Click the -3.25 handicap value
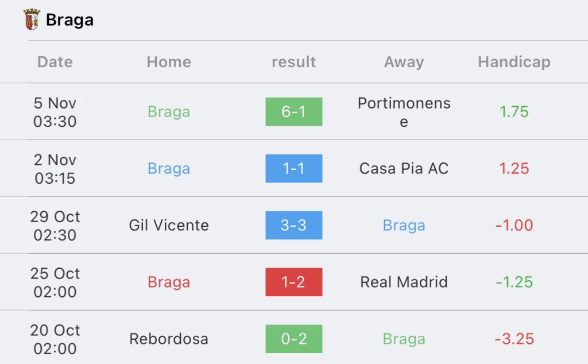588x364 pixels. [514, 339]
